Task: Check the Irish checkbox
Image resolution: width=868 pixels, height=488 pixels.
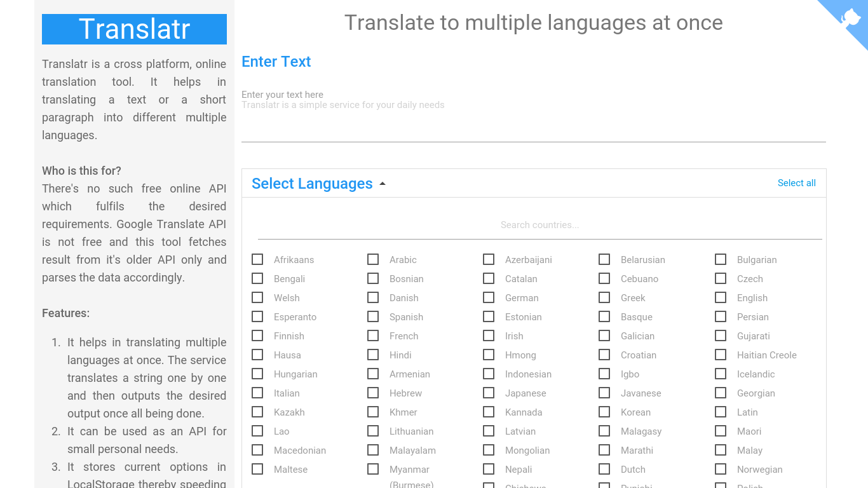Action: (489, 335)
